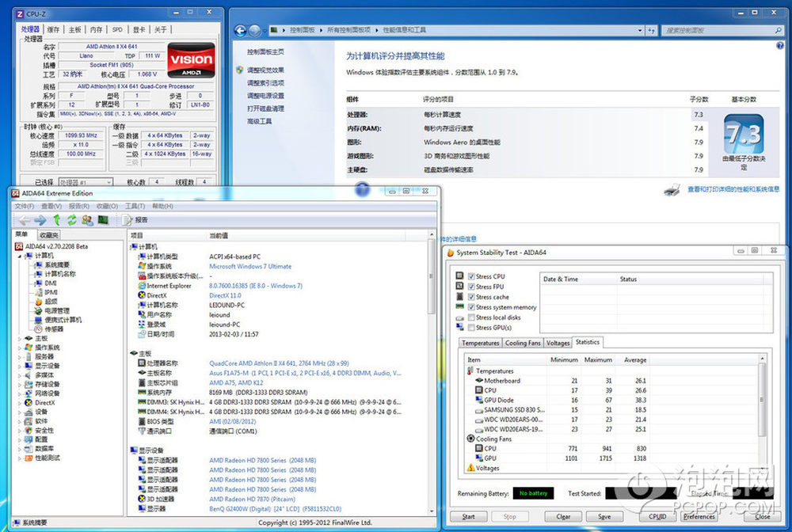Click the Close button in Stability Test

point(763,517)
